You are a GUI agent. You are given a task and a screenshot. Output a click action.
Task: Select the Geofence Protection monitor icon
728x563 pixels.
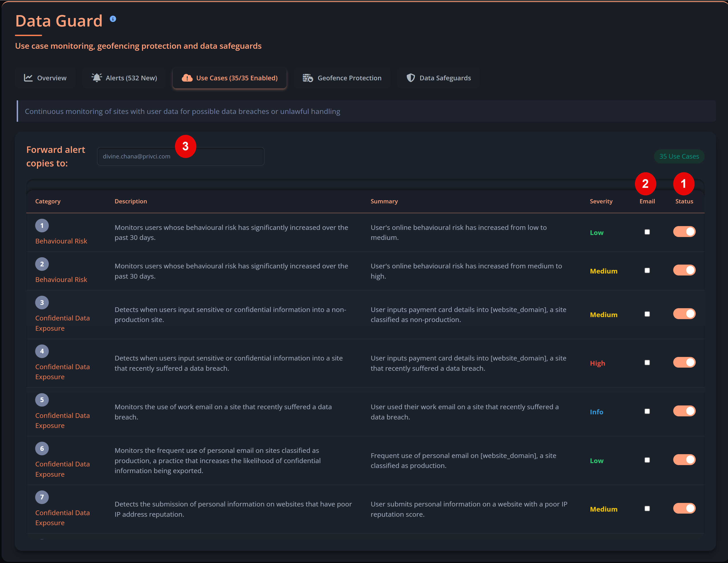pos(308,78)
